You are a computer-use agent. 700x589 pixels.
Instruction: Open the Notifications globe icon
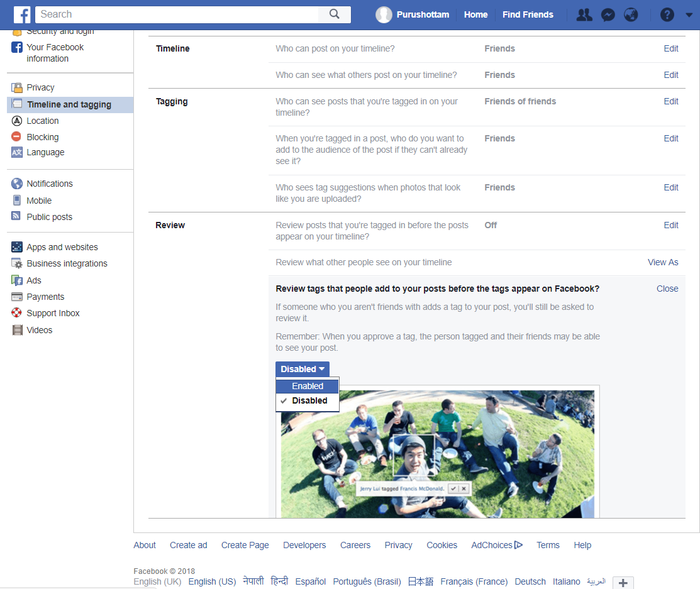coord(631,14)
